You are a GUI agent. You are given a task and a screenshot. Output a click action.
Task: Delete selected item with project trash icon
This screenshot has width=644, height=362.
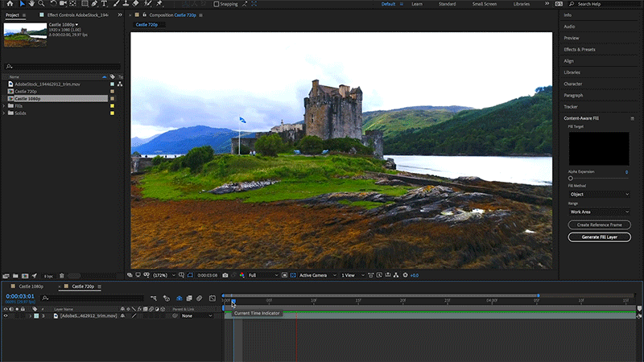click(62, 276)
